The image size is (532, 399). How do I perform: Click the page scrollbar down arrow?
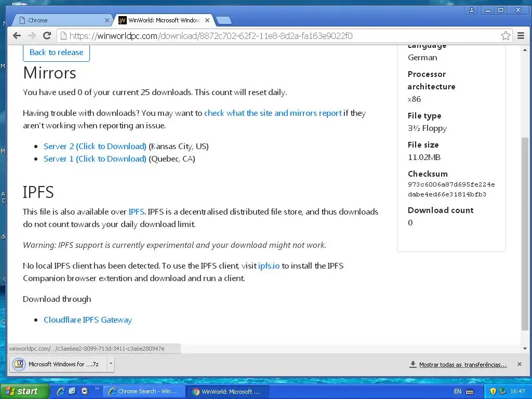click(x=525, y=349)
